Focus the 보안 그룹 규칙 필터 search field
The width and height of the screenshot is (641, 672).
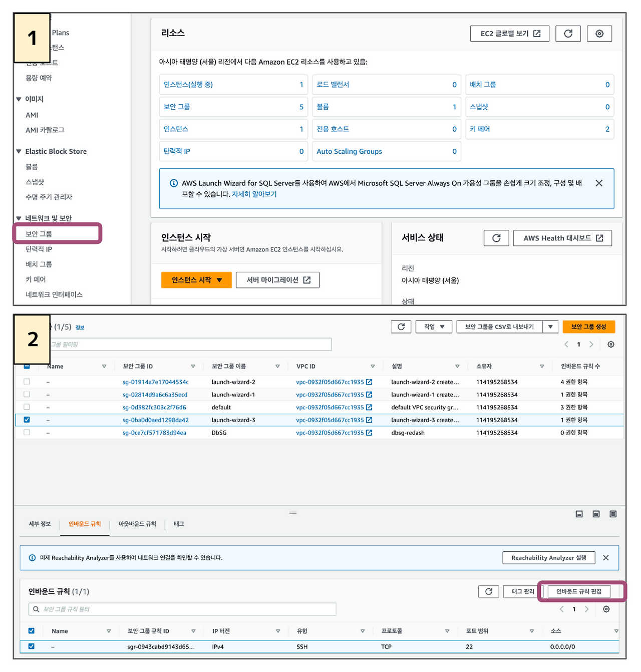click(x=182, y=609)
